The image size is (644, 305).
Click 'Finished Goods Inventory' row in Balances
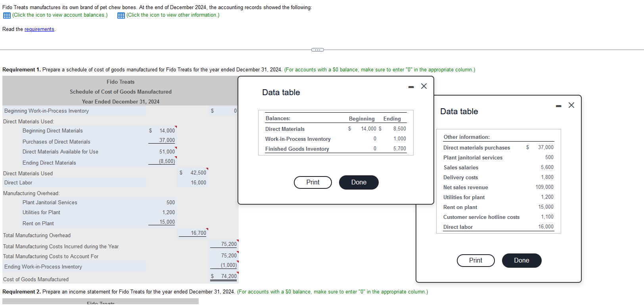pos(336,149)
